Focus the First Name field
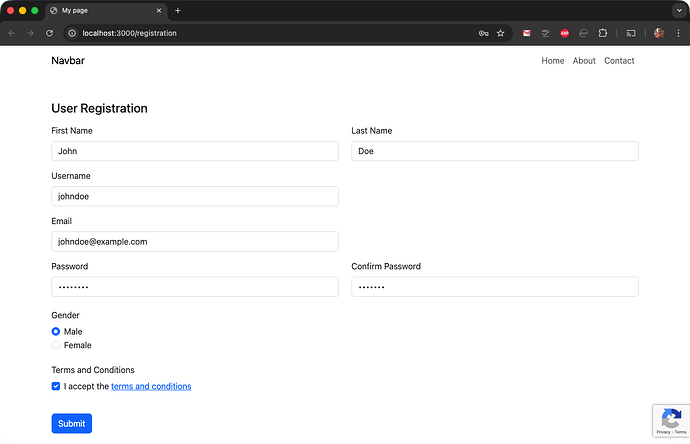Image resolution: width=690 pixels, height=444 pixels. 195,151
